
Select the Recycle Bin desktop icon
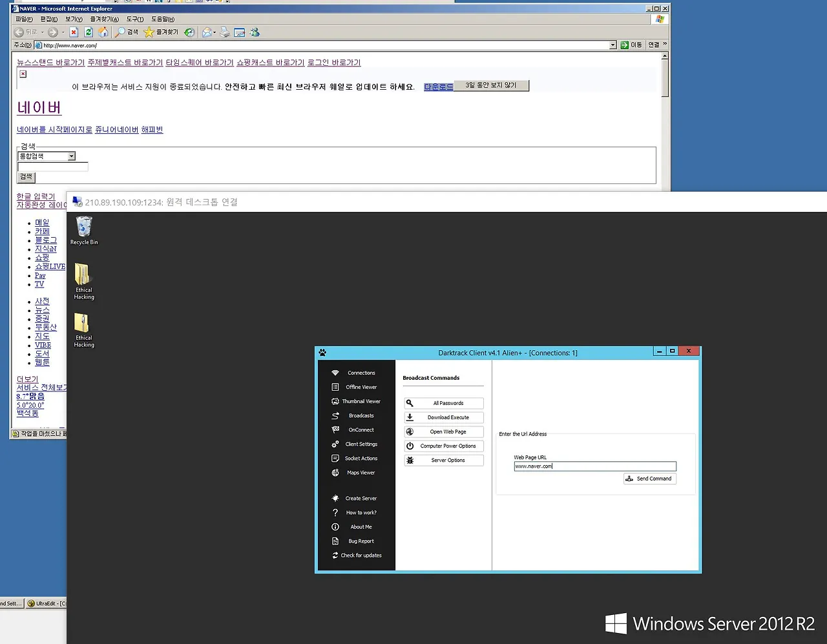click(84, 231)
